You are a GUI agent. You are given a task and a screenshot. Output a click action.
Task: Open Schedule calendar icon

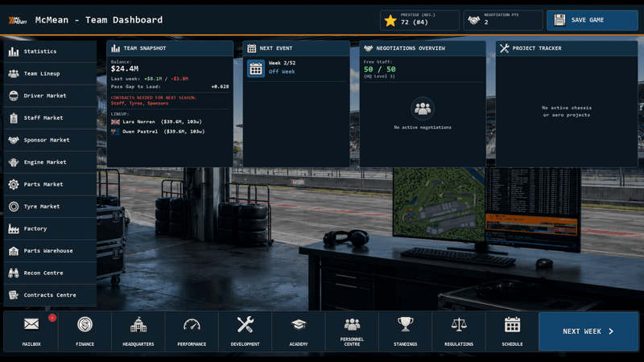point(512,325)
